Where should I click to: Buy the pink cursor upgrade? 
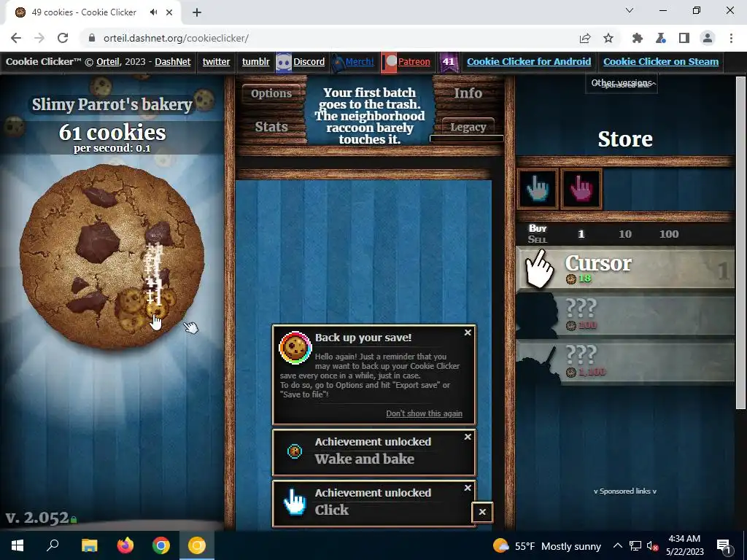(581, 189)
